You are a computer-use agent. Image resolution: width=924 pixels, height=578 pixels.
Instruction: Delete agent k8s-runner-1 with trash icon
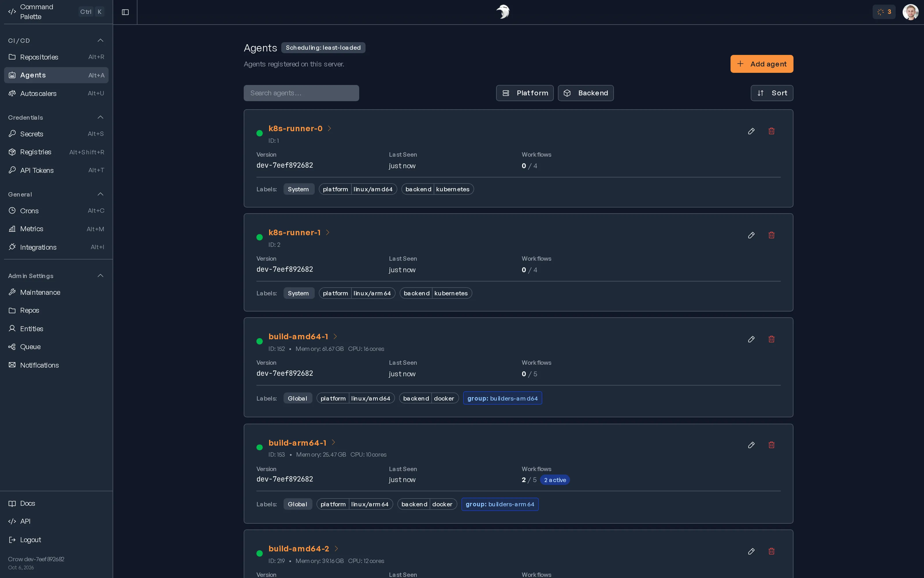pyautogui.click(x=771, y=235)
